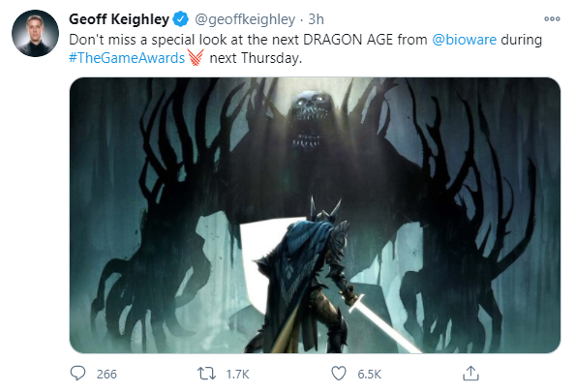Click the knight's glowing sword in the image
The height and width of the screenshot is (392, 575).
click(x=383, y=323)
